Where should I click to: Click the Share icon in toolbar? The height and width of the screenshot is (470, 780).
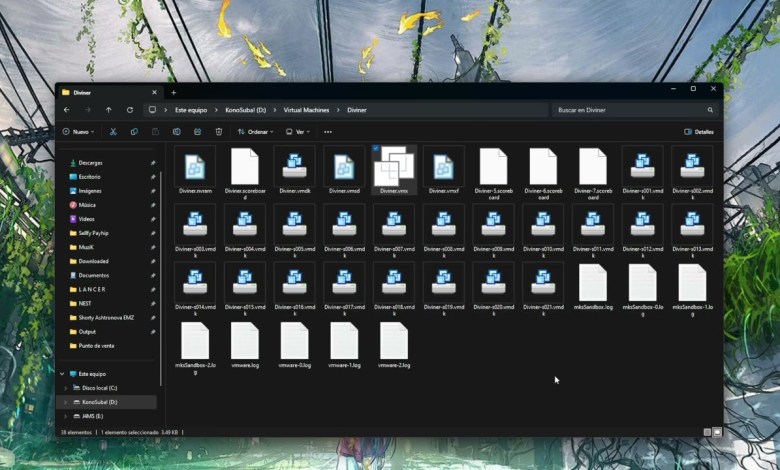197,132
